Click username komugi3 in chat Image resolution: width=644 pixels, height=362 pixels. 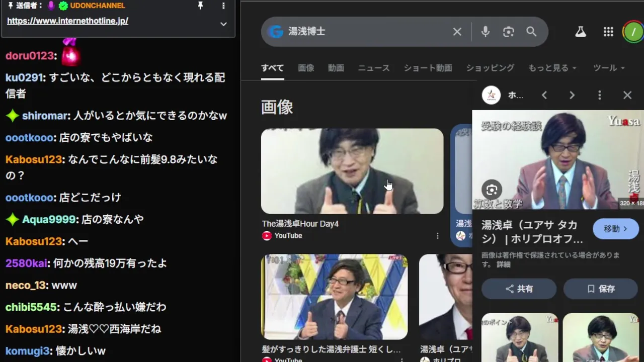click(28, 351)
